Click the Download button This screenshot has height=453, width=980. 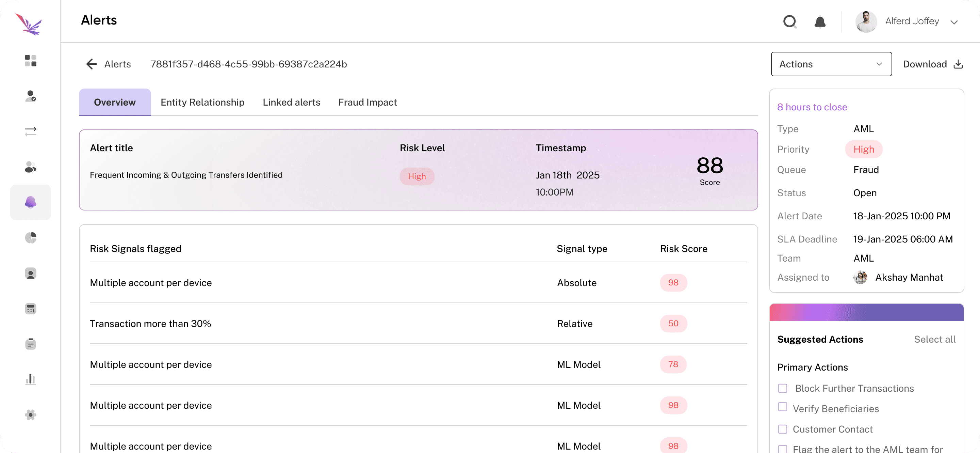932,64
